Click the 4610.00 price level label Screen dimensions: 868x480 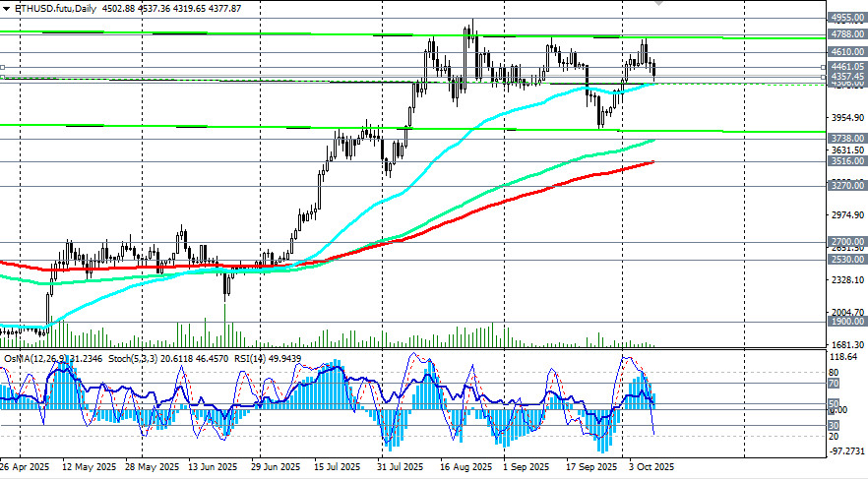[x=846, y=51]
